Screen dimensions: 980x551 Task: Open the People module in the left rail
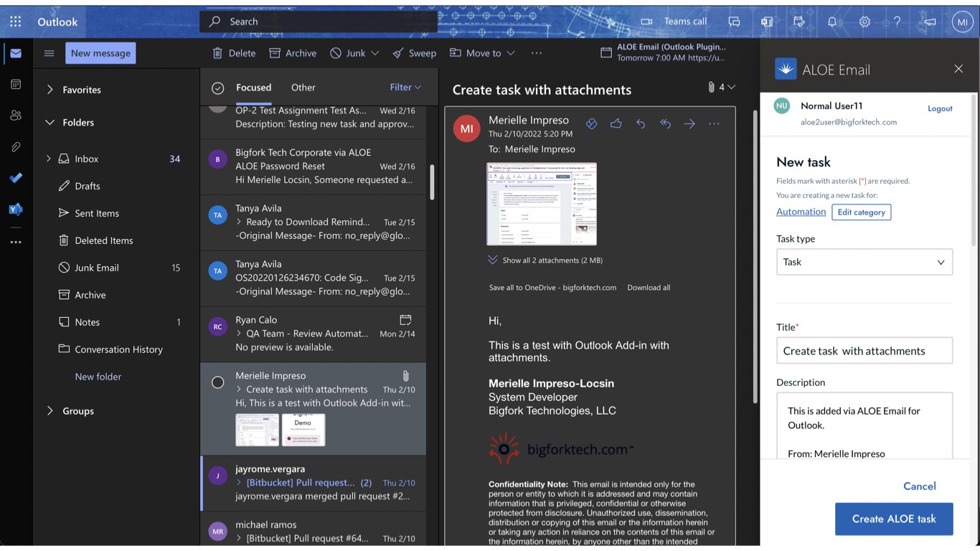pos(16,115)
